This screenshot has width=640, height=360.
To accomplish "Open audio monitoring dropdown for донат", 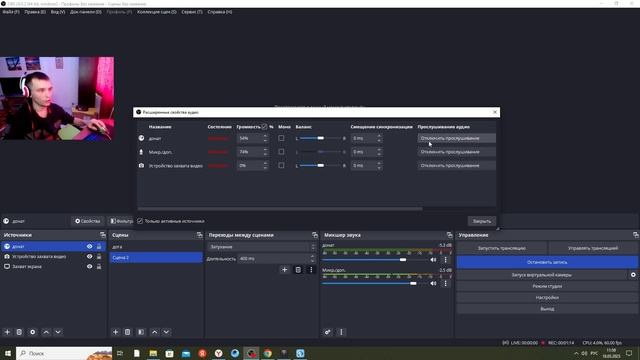I will (457, 138).
